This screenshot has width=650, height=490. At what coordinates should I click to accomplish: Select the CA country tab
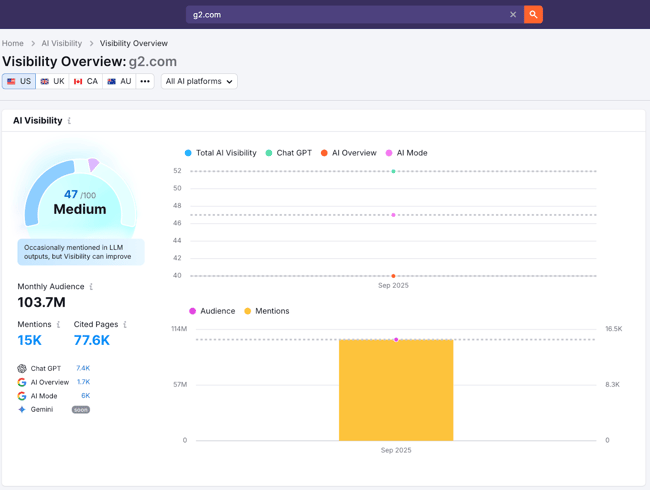point(86,81)
